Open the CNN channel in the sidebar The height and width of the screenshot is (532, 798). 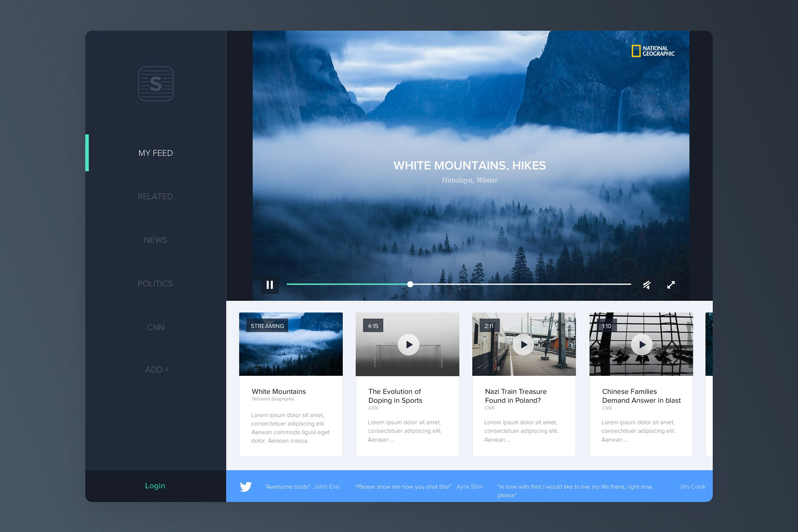pos(155,327)
